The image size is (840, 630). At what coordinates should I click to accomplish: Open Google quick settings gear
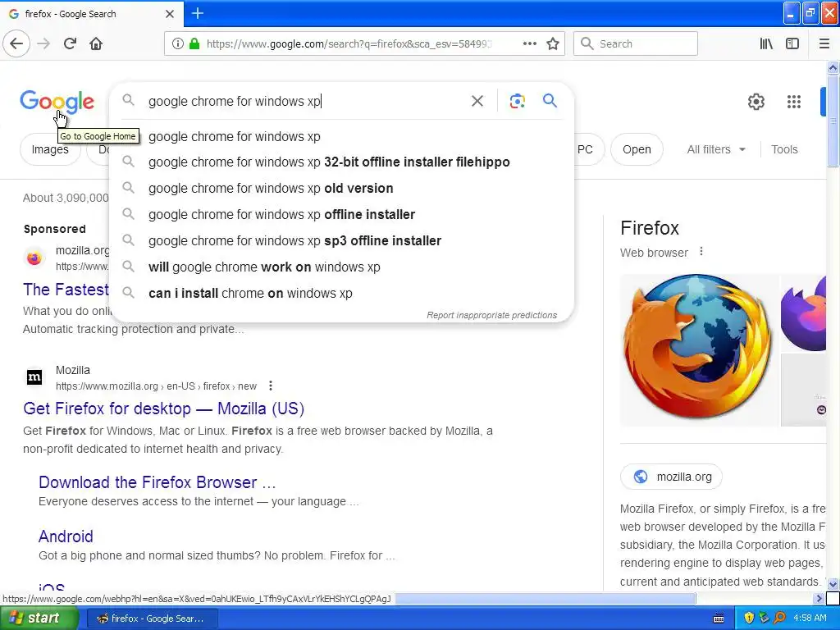(756, 101)
